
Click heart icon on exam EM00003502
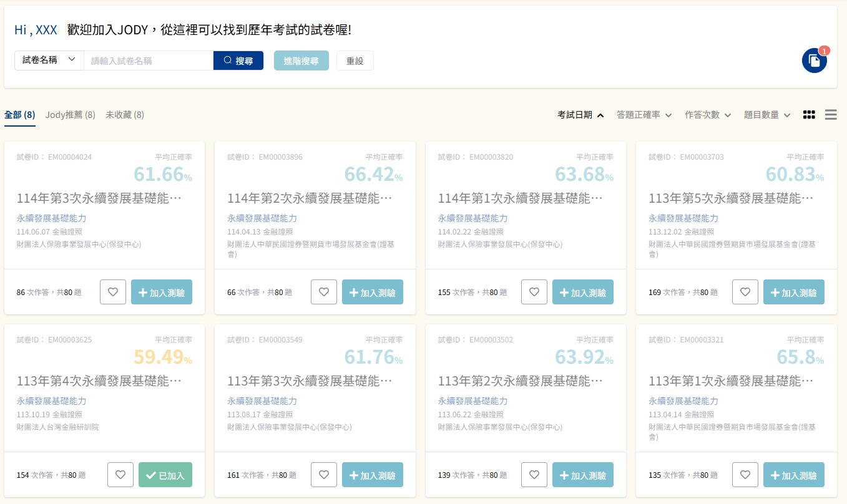point(534,475)
